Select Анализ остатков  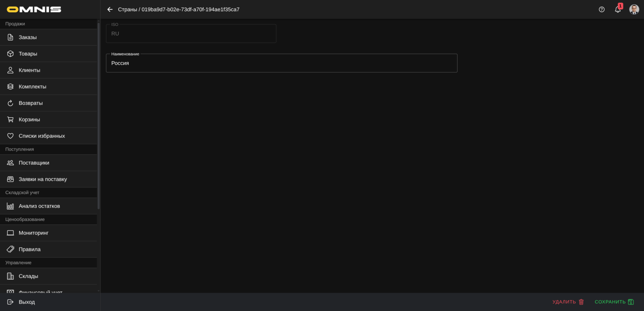coord(39,206)
